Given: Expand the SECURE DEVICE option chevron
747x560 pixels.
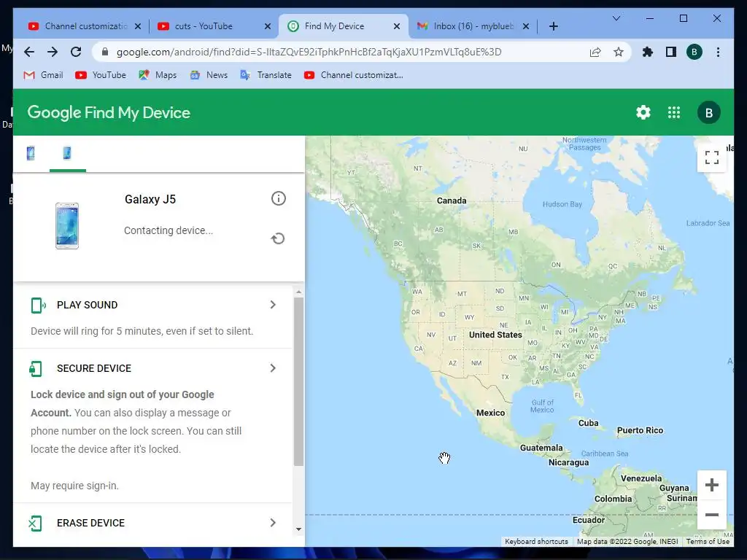Looking at the screenshot, I should 273,368.
